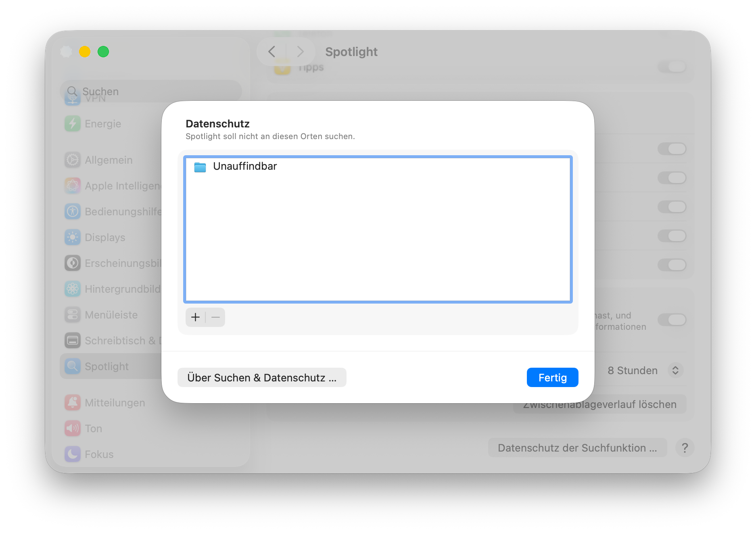The image size is (756, 533).
Task: Go back with the left chevron
Action: (x=272, y=52)
